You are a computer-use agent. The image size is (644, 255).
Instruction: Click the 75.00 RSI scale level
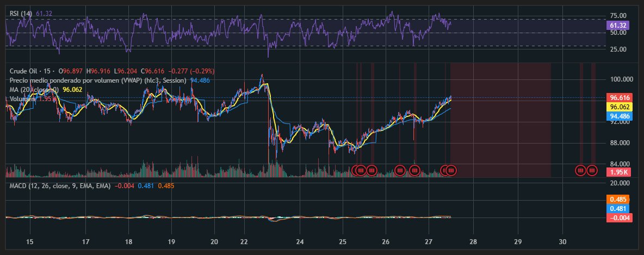click(x=618, y=16)
